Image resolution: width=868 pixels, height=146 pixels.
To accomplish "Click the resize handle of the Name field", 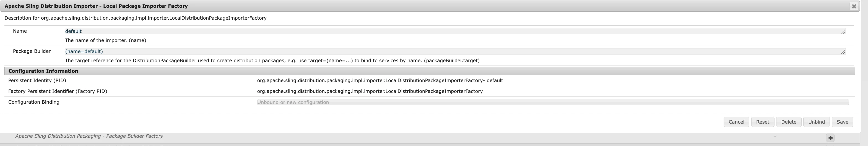I will [843, 31].
